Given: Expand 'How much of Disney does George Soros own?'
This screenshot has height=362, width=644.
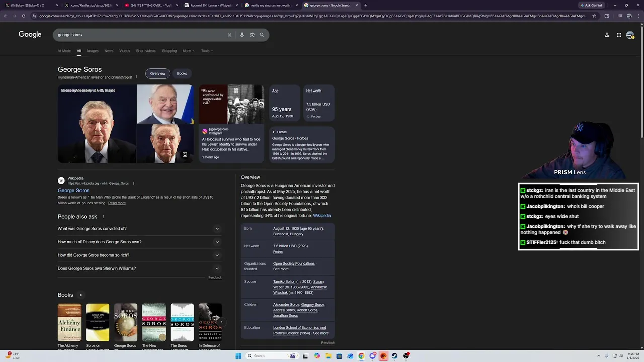Looking at the screenshot, I should click(139, 242).
